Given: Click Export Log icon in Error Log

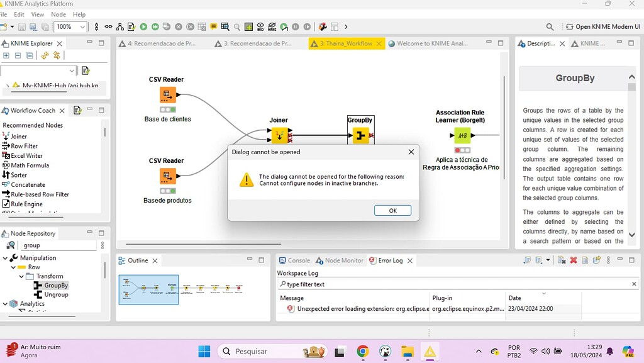Looking at the screenshot, I should 527,260.
